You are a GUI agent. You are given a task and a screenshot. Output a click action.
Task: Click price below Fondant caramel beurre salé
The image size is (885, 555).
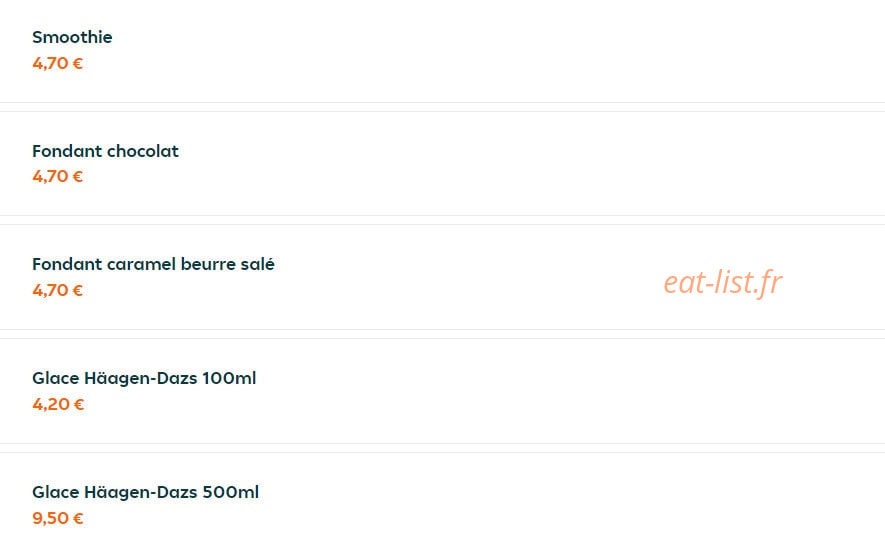pyautogui.click(x=58, y=290)
